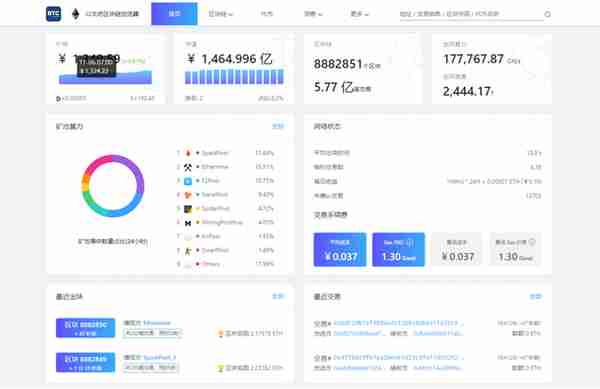
Task: Click the block reward trophy icon in first block row
Action: [220, 334]
